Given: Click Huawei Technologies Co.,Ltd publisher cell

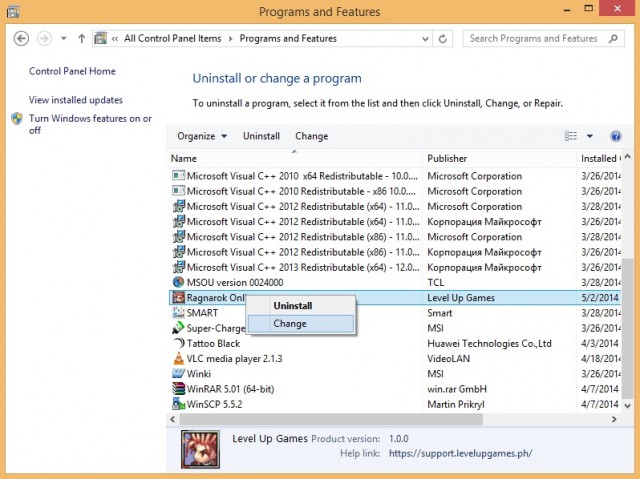Looking at the screenshot, I should pos(489,343).
